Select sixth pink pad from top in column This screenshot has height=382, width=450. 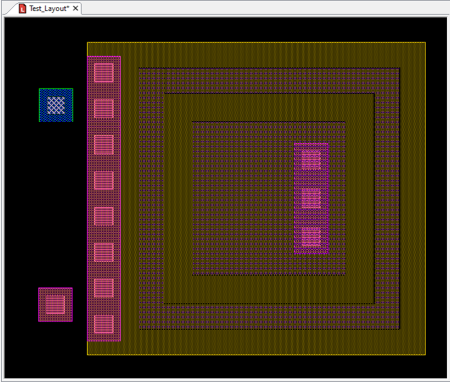pos(104,252)
